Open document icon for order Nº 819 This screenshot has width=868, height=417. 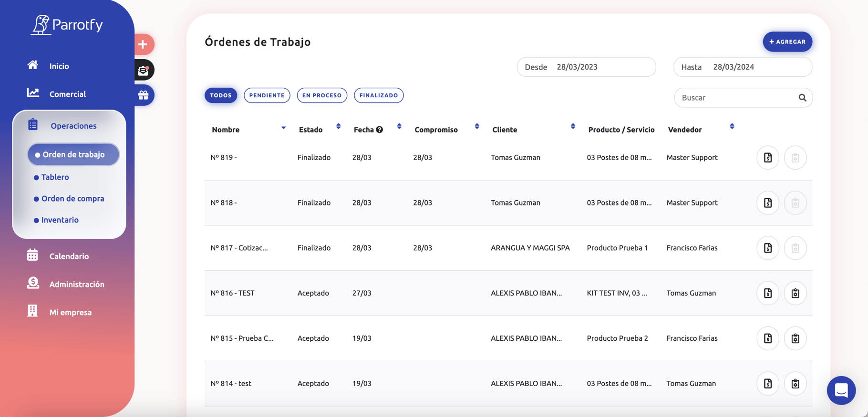(x=767, y=158)
